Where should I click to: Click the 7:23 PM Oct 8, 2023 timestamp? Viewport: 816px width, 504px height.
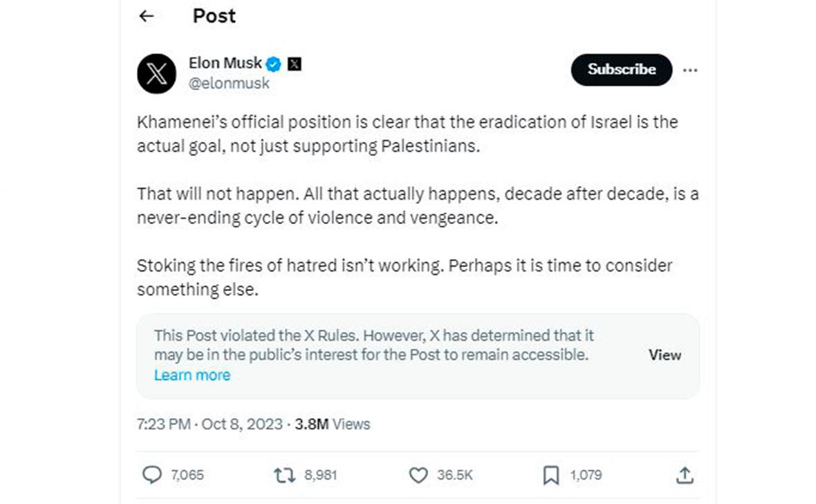210,424
